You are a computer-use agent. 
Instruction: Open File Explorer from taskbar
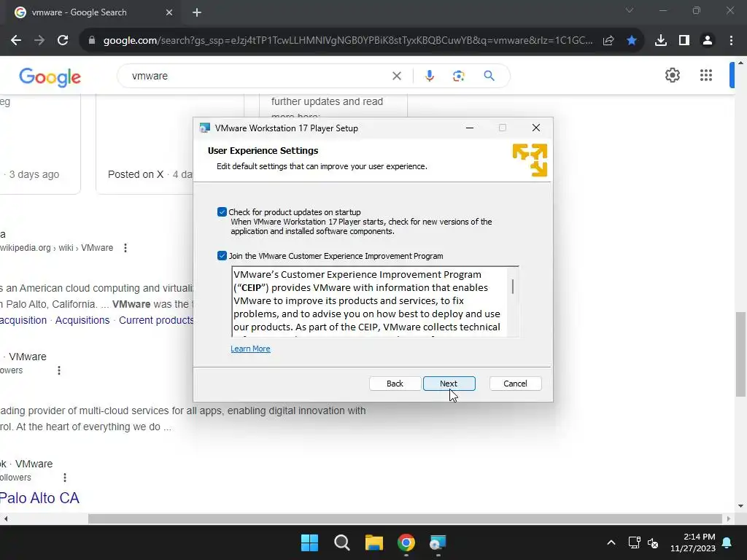374,542
